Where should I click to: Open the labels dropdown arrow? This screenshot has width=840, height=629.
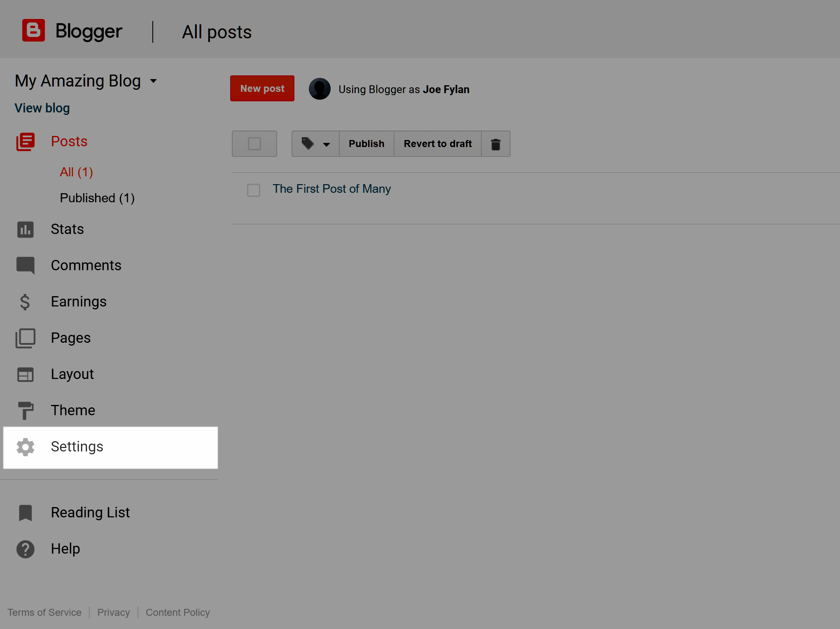click(327, 144)
